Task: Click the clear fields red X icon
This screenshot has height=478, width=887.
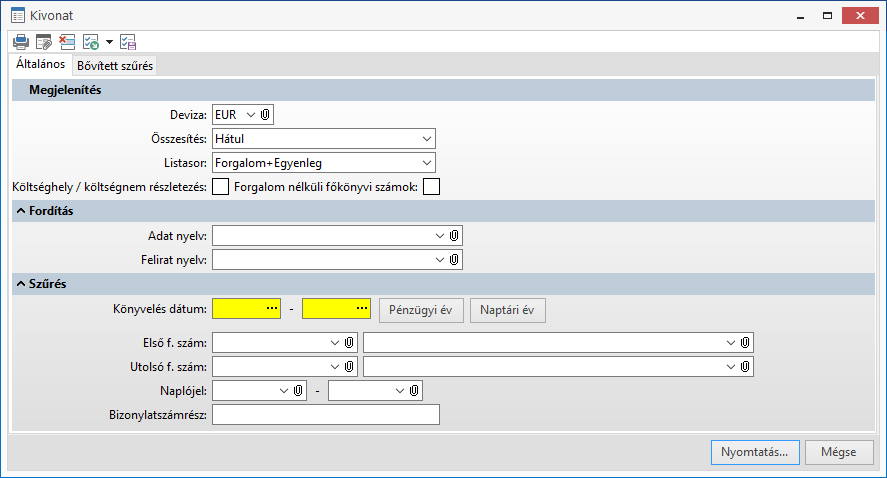Action: click(67, 42)
